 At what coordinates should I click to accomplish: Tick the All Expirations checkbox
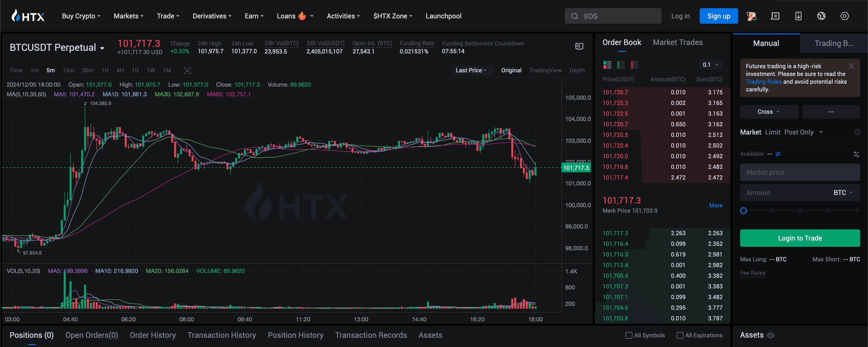tap(680, 335)
